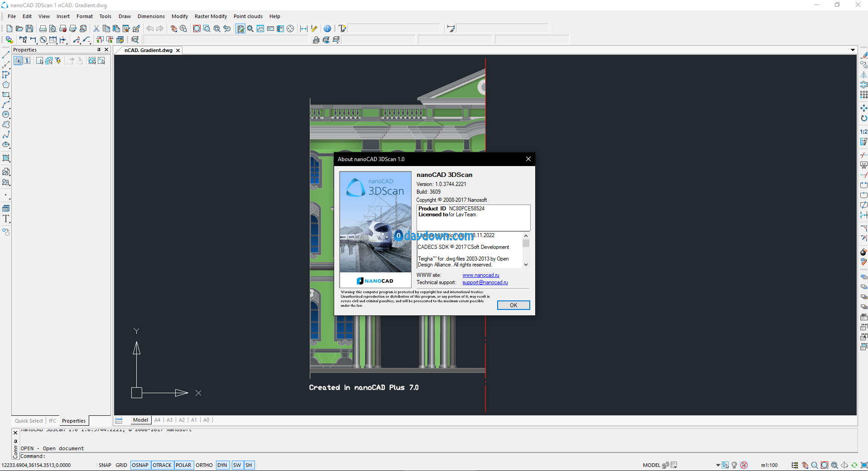
Task: Open a file with the Open folder icon
Action: 19,29
